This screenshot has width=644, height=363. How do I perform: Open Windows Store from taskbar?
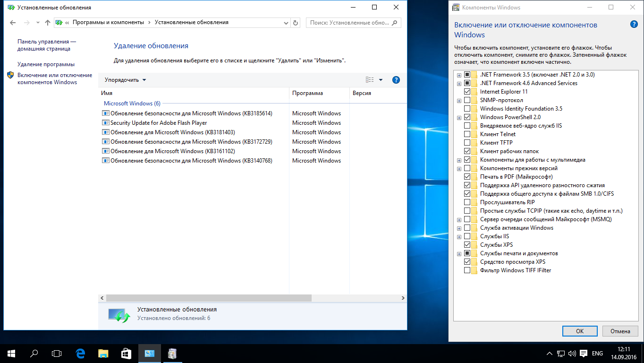click(x=126, y=353)
